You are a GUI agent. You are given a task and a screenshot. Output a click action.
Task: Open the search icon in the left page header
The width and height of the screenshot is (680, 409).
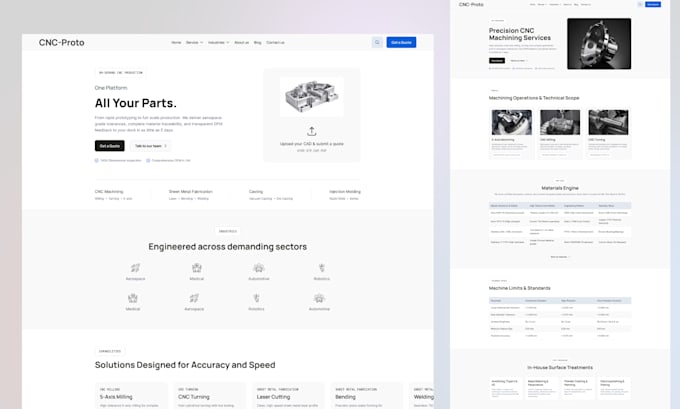(x=377, y=43)
